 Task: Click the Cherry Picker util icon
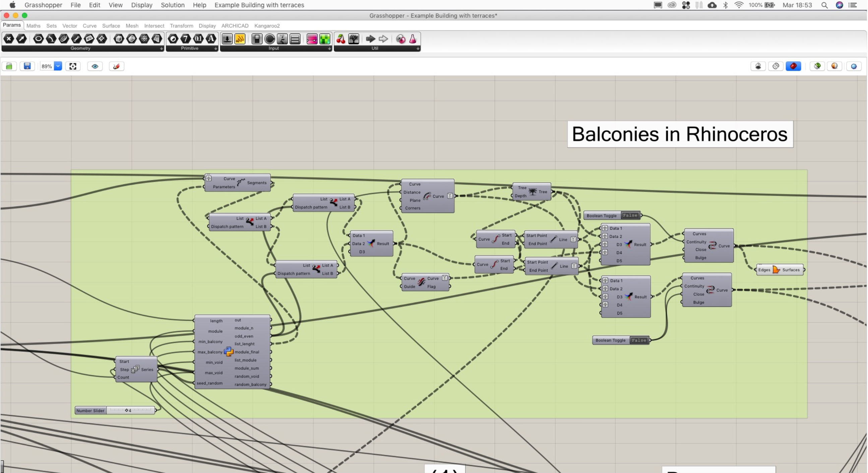pyautogui.click(x=340, y=39)
